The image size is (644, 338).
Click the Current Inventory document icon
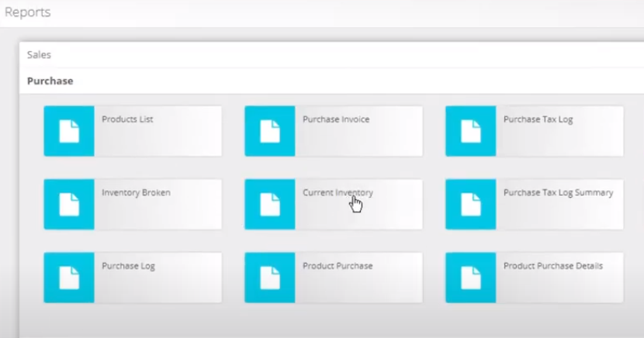(x=270, y=205)
